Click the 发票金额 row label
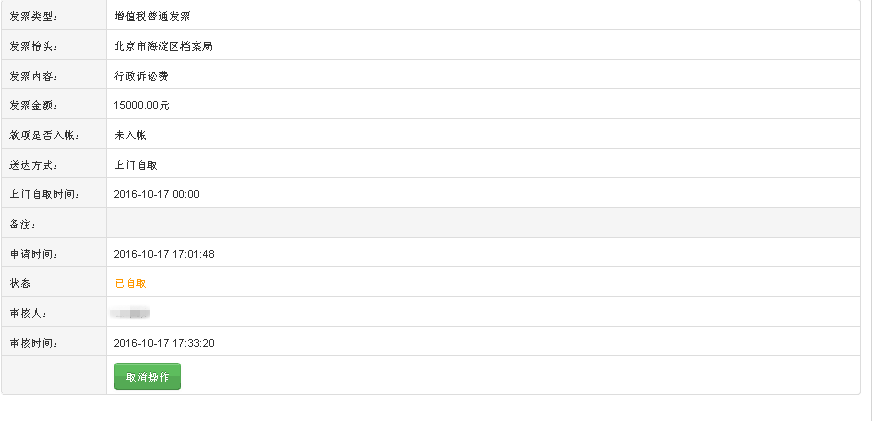872x421 pixels. point(34,105)
